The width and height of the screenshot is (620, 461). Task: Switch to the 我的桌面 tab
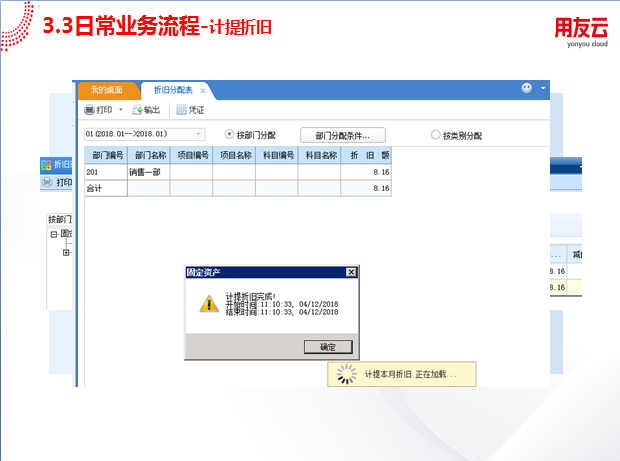pos(107,90)
